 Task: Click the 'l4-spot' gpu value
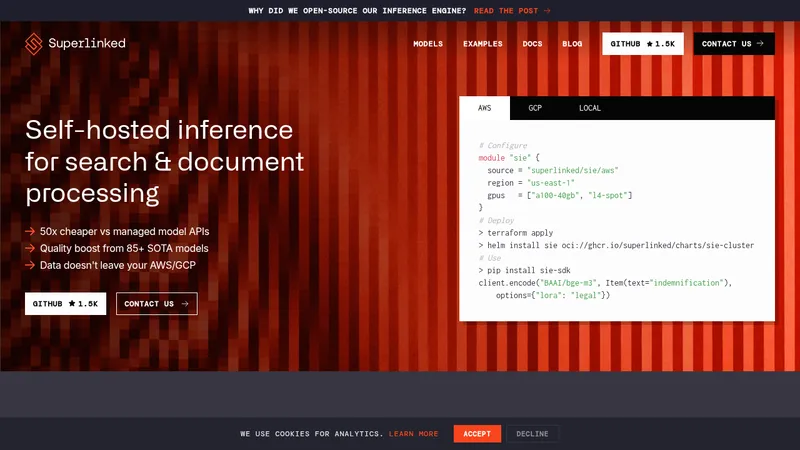608,195
